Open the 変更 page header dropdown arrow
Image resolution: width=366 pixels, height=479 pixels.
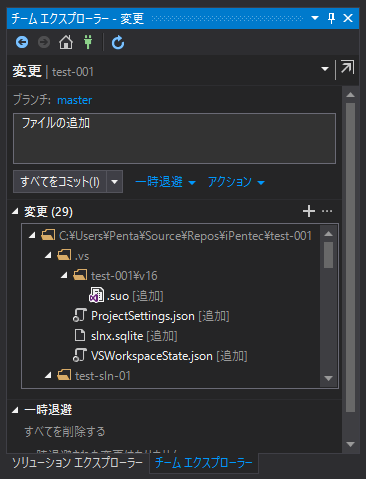point(325,69)
